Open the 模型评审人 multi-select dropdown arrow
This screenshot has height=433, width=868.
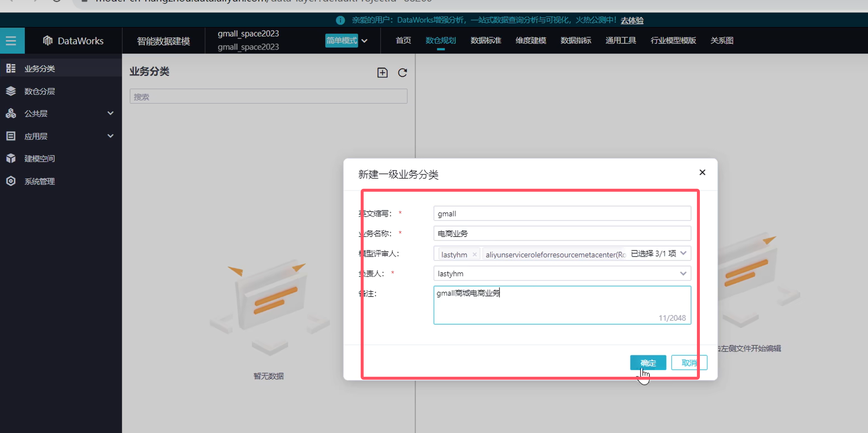[684, 254]
